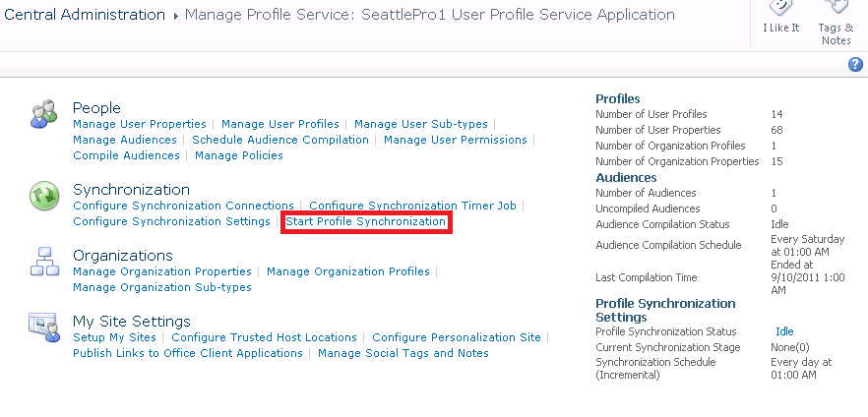This screenshot has height=417, width=868.
Task: Open Tags & Notes icon
Action: 836,8
